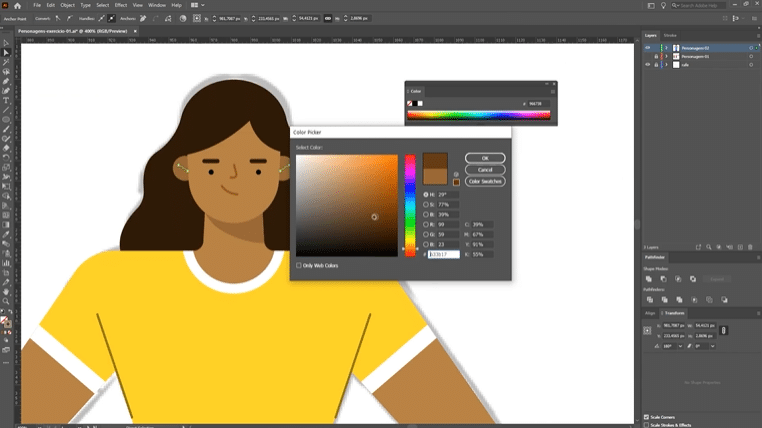
Task: Click the Color Swatches button
Action: (x=485, y=181)
